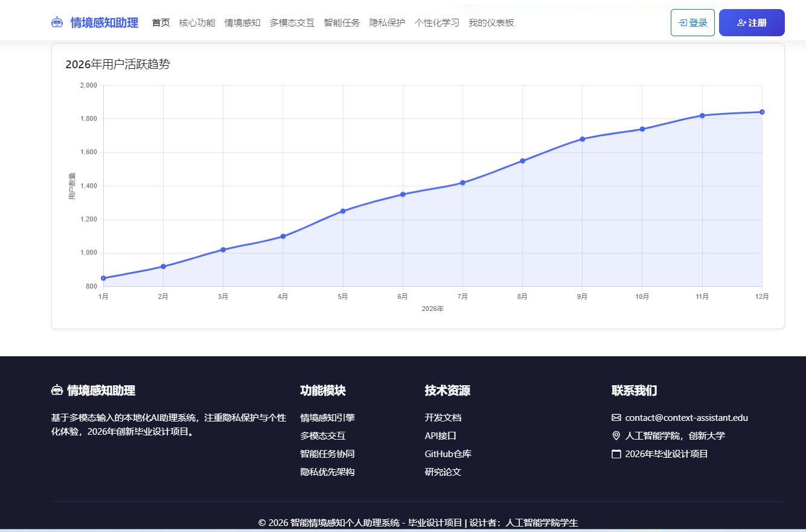
Task: Click the add-user icon in 注册 button
Action: 742,23
